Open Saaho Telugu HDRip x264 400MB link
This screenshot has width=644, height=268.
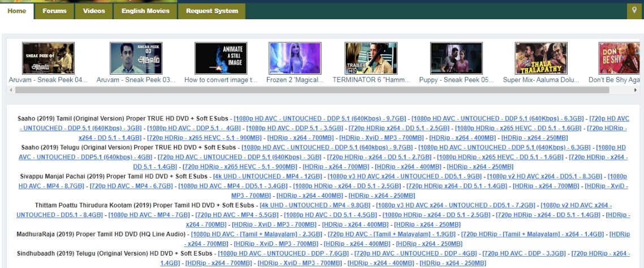[408, 167]
